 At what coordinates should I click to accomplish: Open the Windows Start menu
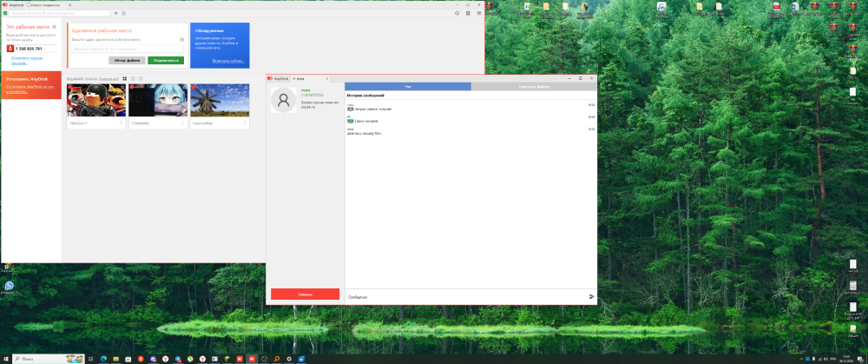point(6,359)
